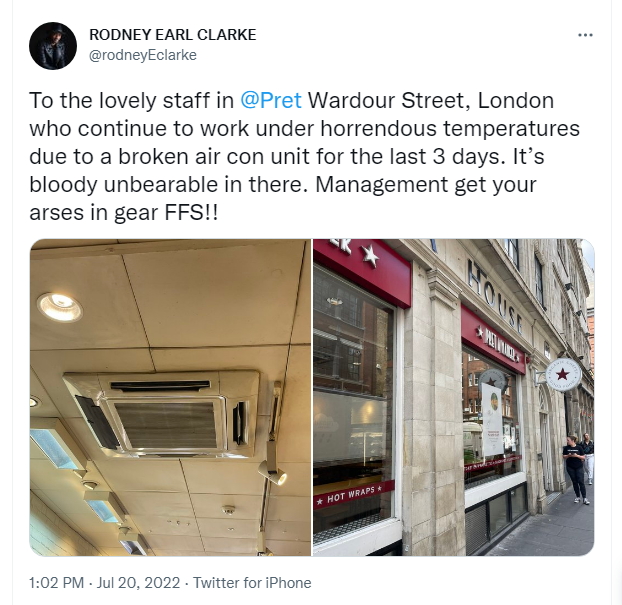Click the pedestrians walking in right photo
The width and height of the screenshot is (622, 605).
point(579,468)
